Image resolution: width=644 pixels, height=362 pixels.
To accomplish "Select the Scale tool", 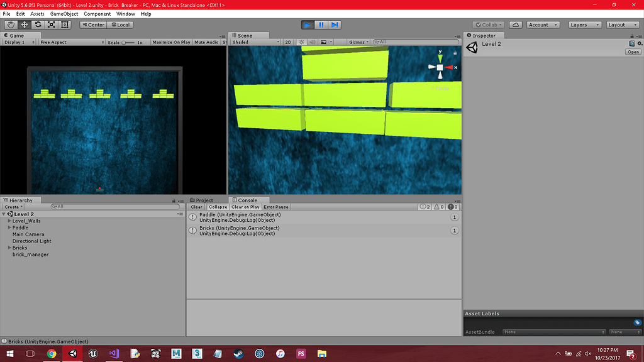I will 52,25.
